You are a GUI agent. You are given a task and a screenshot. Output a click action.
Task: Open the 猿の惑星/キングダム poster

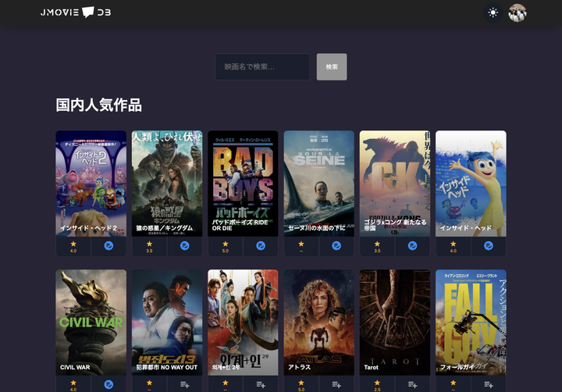tap(167, 184)
